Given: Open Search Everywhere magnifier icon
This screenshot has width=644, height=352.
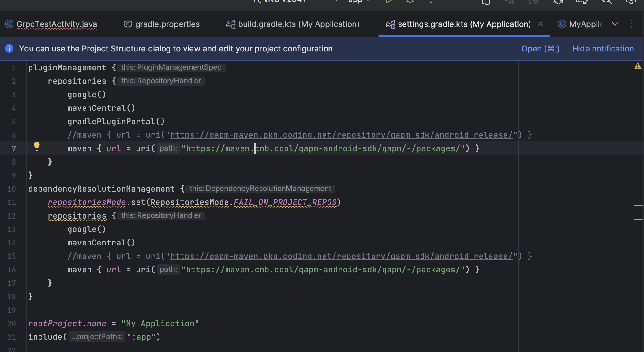Looking at the screenshot, I should pos(607,2).
